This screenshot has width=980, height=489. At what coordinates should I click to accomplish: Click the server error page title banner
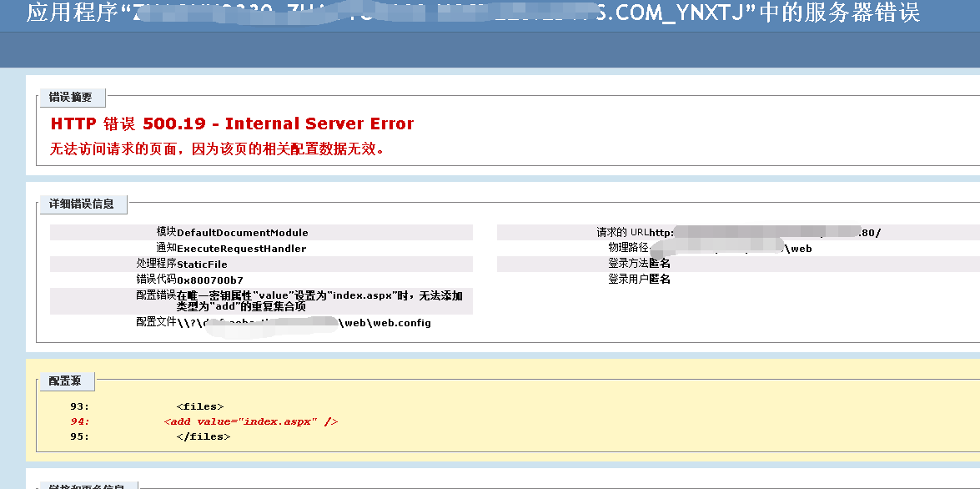pyautogui.click(x=473, y=14)
